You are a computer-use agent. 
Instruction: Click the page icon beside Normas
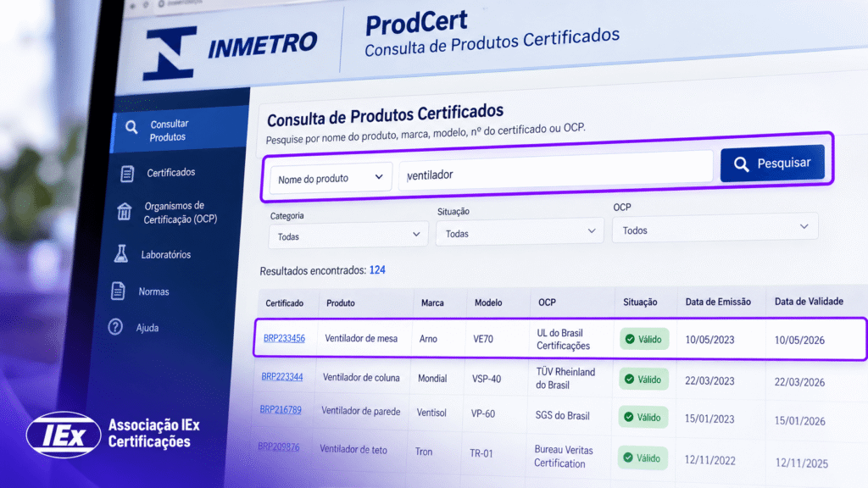click(x=117, y=291)
